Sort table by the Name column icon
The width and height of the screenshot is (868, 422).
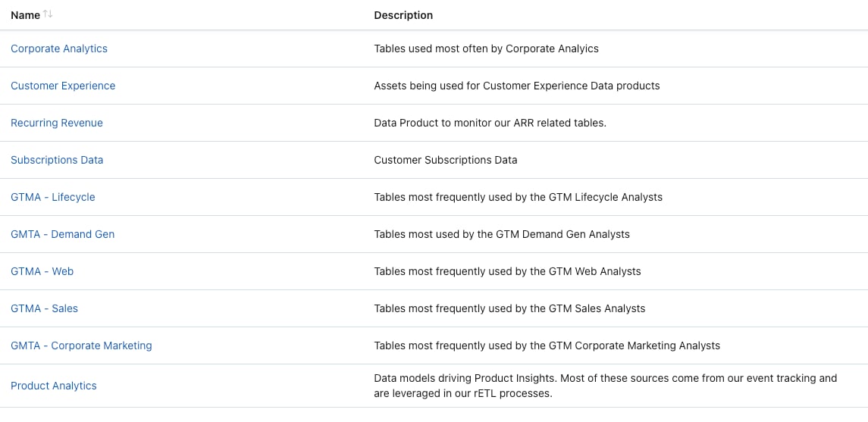coord(49,14)
